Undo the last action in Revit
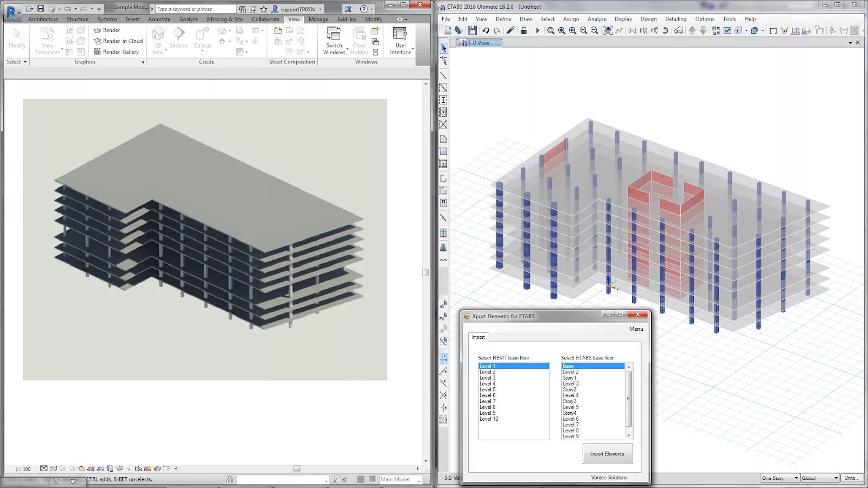The width and height of the screenshot is (868, 488). point(67,9)
